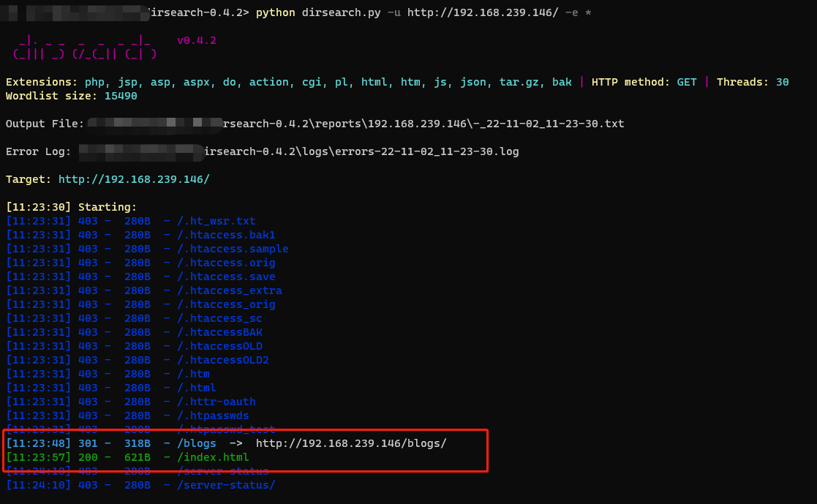Viewport: 817px width, 504px height.
Task: Click the [11:23:48] timestamp
Action: (38, 443)
